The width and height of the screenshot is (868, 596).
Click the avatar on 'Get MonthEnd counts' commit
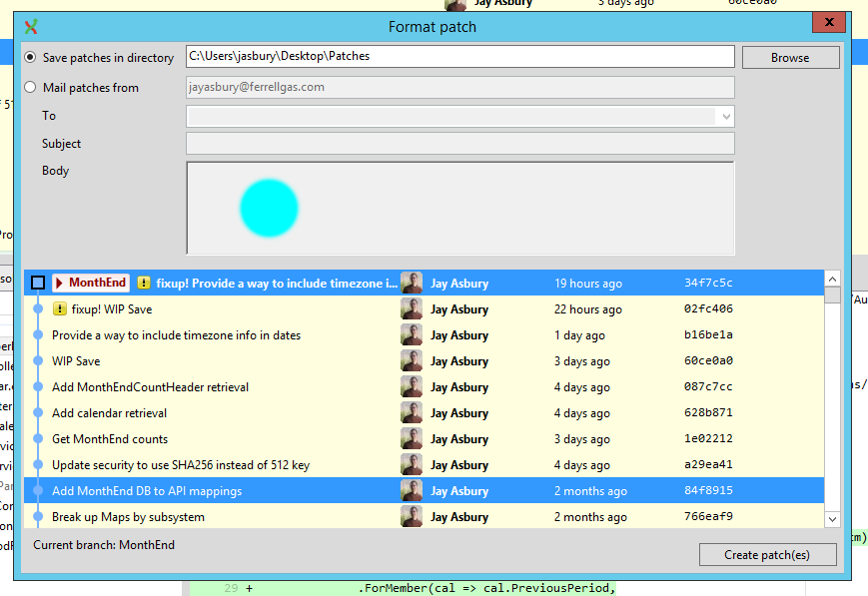[412, 438]
